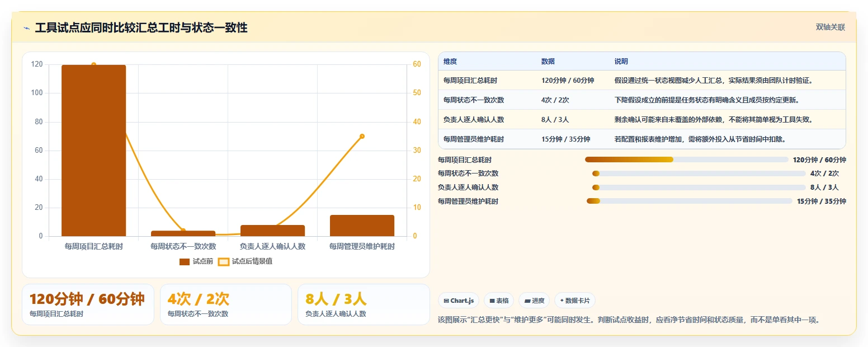Click the x-axis label 每周项目汇总耗时
868x347 pixels.
[x=93, y=246]
